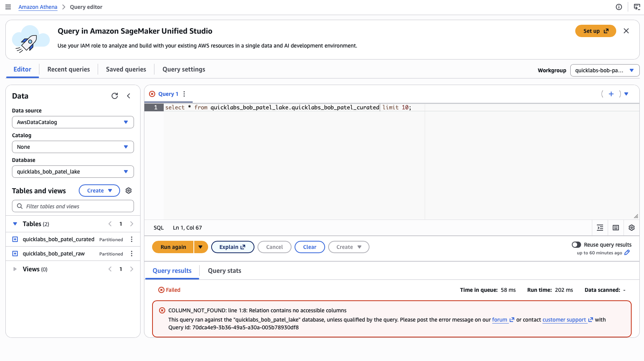Collapse the Tables section
Screen dimensions: 644x361
(x=15, y=224)
